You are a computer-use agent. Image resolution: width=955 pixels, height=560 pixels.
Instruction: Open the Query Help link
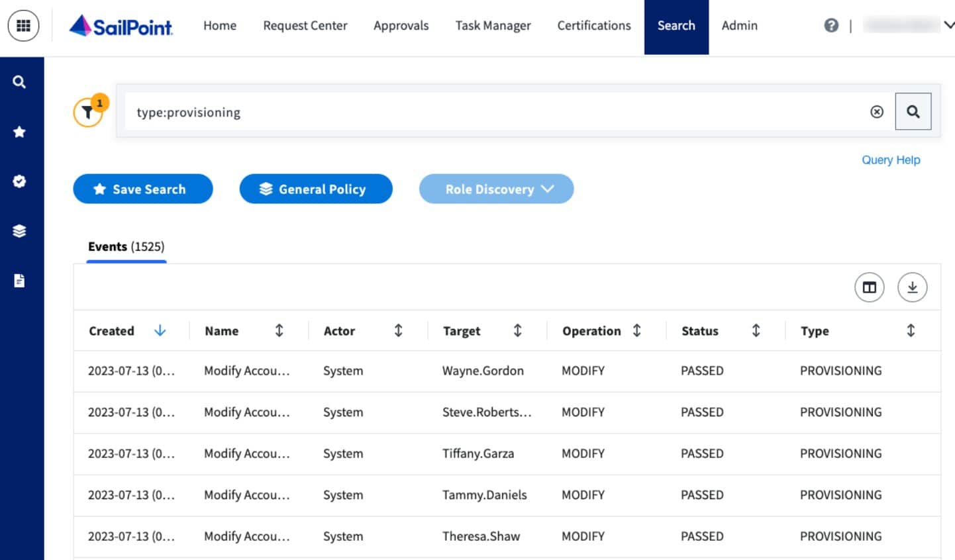pyautogui.click(x=891, y=160)
